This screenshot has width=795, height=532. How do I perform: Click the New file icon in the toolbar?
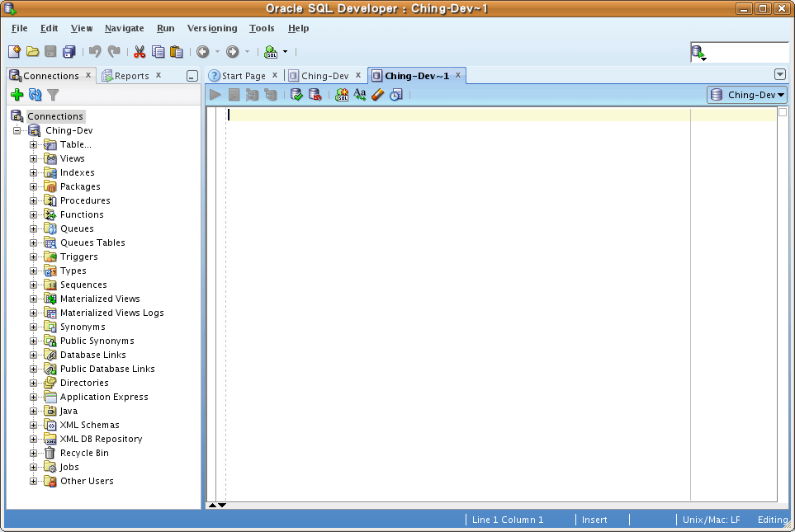pos(14,52)
